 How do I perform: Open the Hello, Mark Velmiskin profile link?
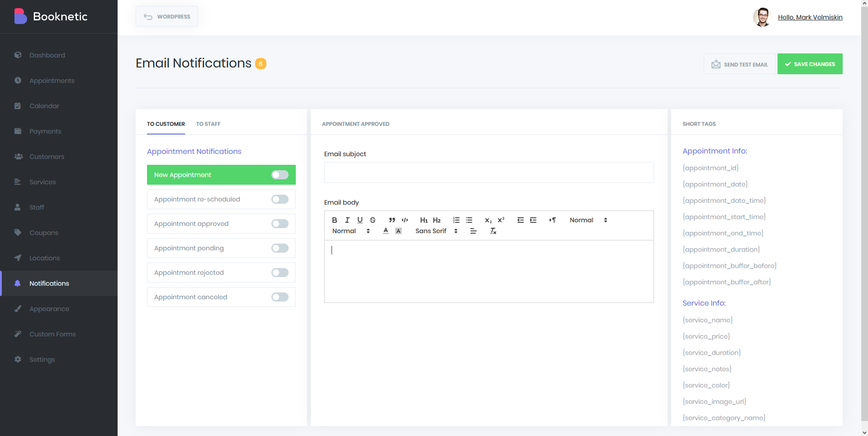click(810, 17)
